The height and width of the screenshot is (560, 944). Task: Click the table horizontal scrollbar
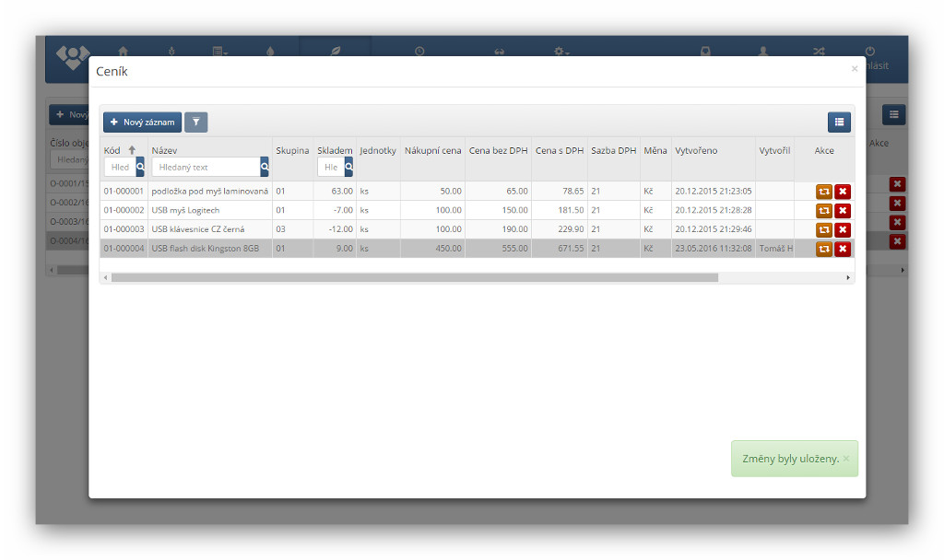[x=415, y=277]
